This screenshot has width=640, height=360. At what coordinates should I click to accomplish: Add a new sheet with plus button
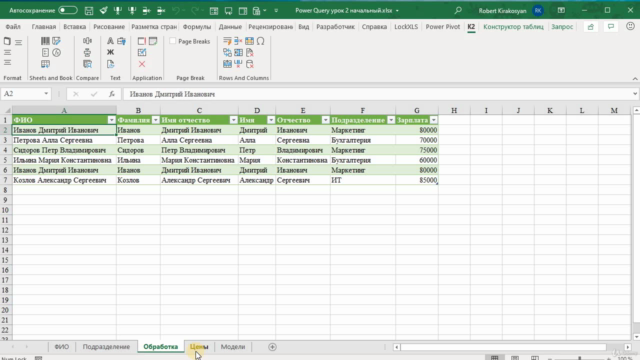pyautogui.click(x=272, y=347)
